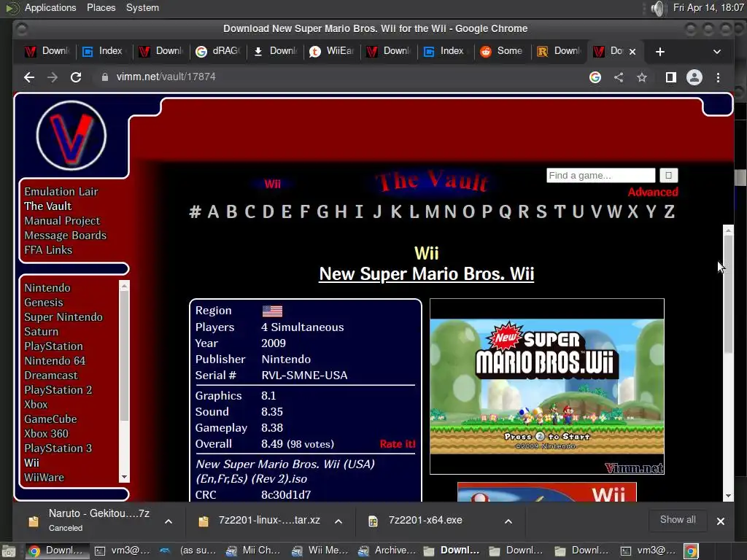747x560 pixels.
Task: Open the Mii Ch... window in taskbar
Action: point(253,551)
